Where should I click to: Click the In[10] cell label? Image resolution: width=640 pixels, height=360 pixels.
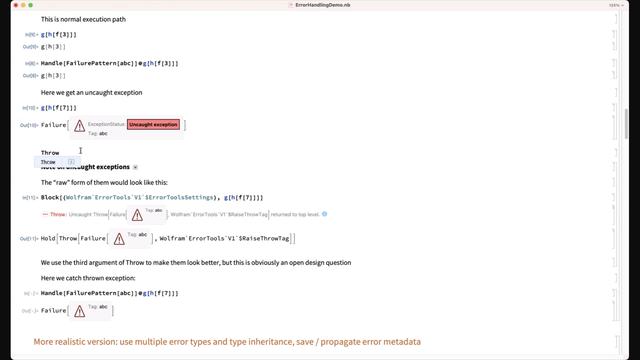[30, 108]
